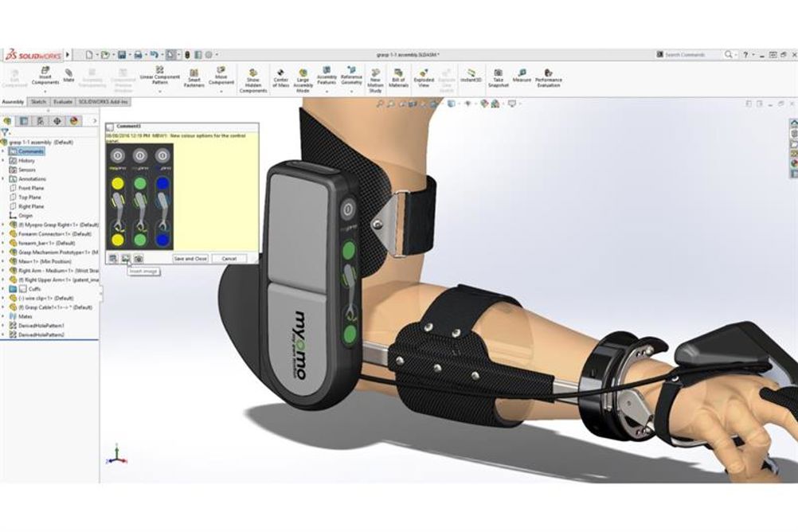Expand the History tree node
This screenshot has height=532, width=798.
click(3, 161)
